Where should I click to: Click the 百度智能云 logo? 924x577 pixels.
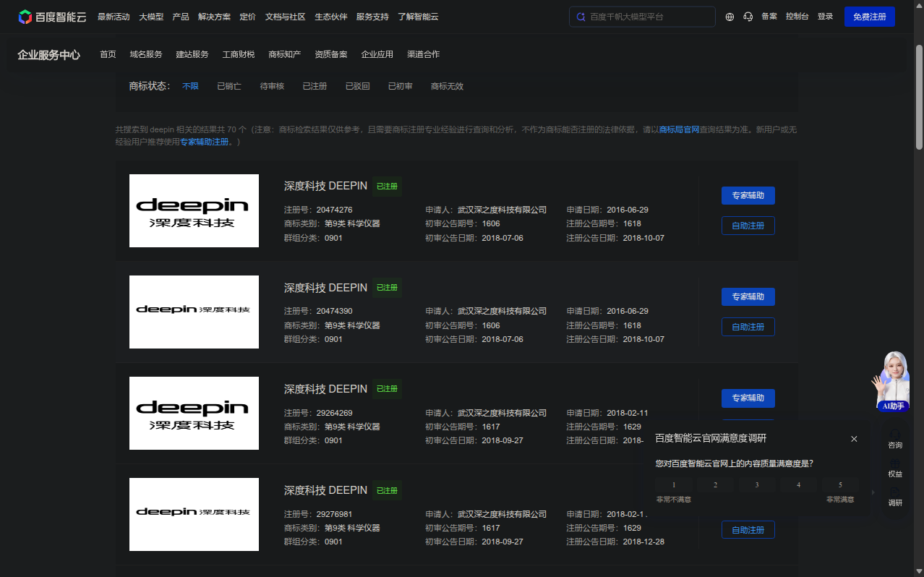point(52,17)
